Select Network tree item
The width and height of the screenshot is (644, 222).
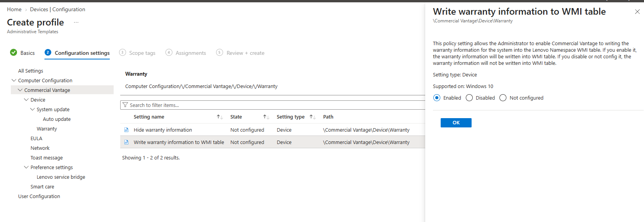pyautogui.click(x=40, y=148)
